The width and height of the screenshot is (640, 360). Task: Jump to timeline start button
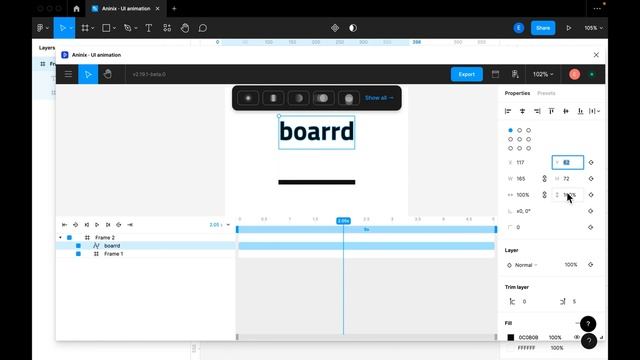click(64, 225)
